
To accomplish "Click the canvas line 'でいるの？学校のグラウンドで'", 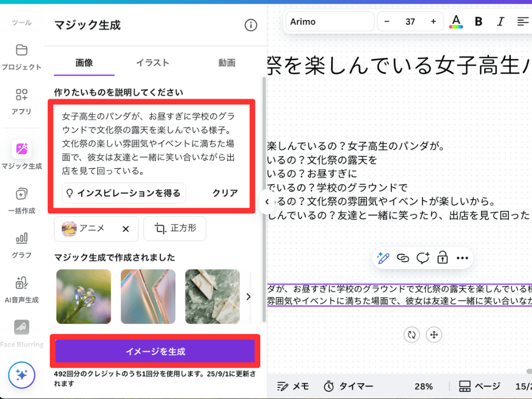I will (x=337, y=187).
